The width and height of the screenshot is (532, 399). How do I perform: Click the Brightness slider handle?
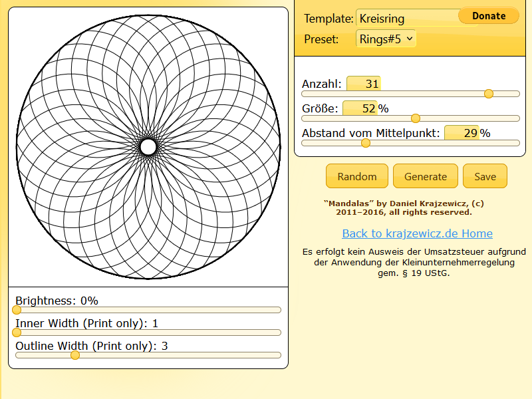pyautogui.click(x=17, y=310)
